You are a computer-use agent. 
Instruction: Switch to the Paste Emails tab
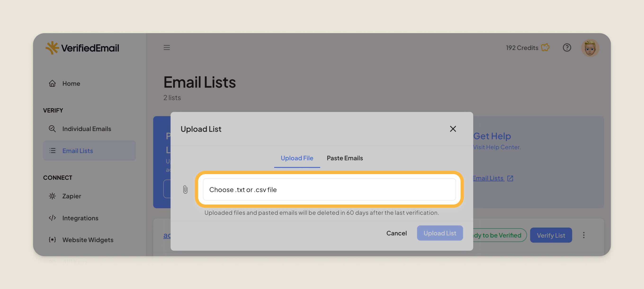tap(345, 158)
